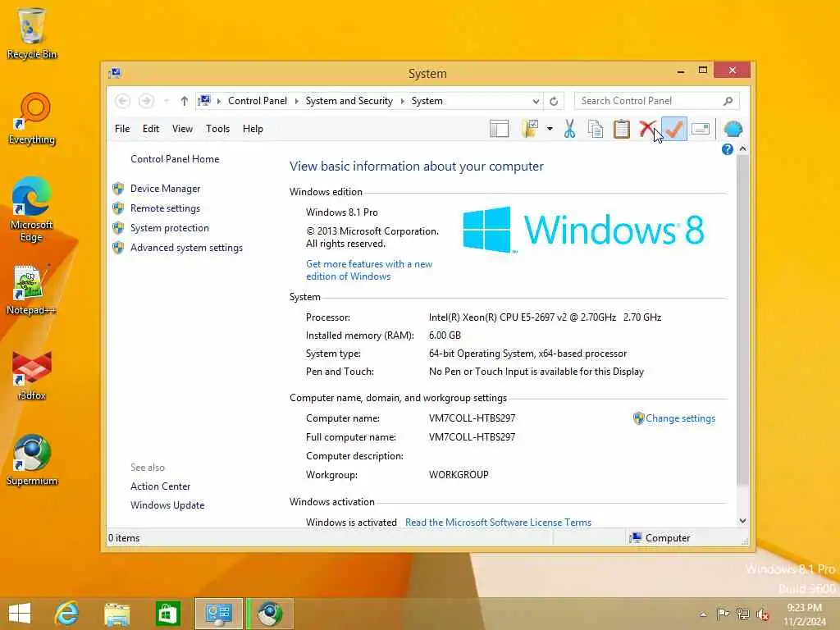The image size is (840, 630).
Task: Click the orange checkmark Properties icon
Action: 674,129
